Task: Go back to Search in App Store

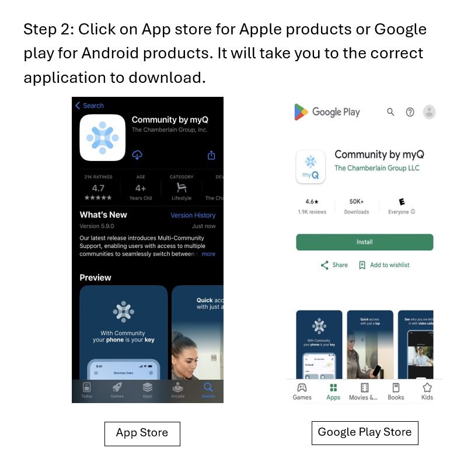Action: pyautogui.click(x=89, y=106)
